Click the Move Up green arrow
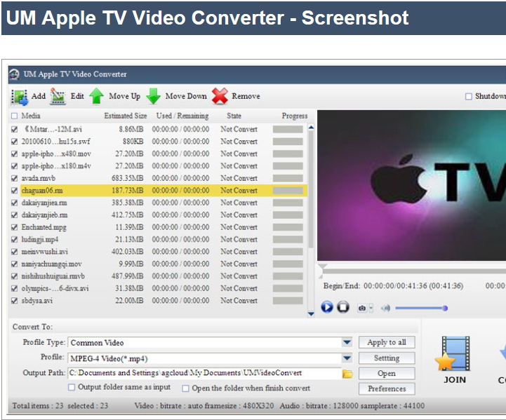The width and height of the screenshot is (506, 420). (96, 96)
